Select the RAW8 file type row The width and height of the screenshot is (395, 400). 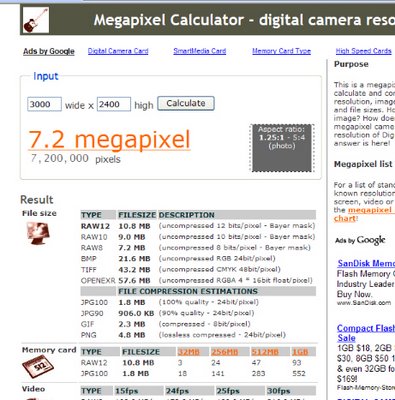point(198,248)
